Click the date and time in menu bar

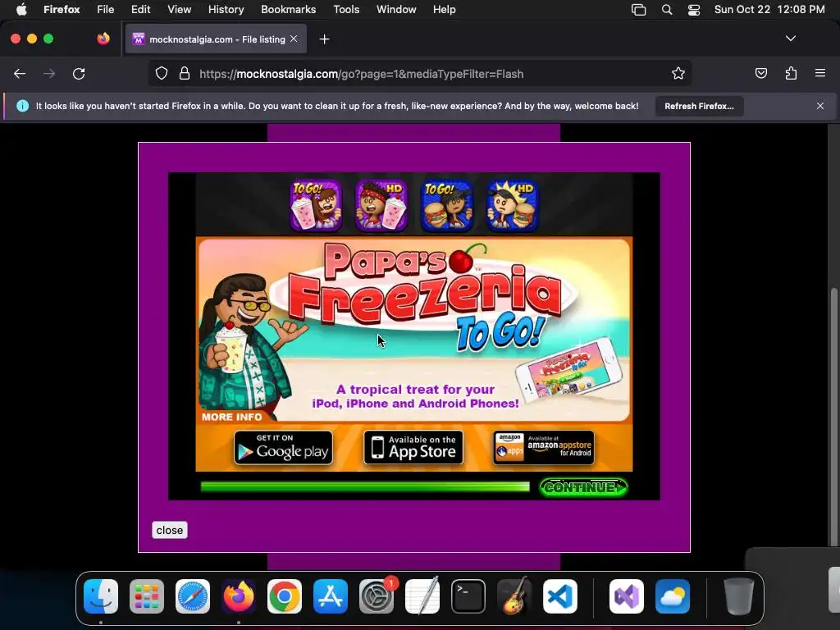(x=769, y=9)
